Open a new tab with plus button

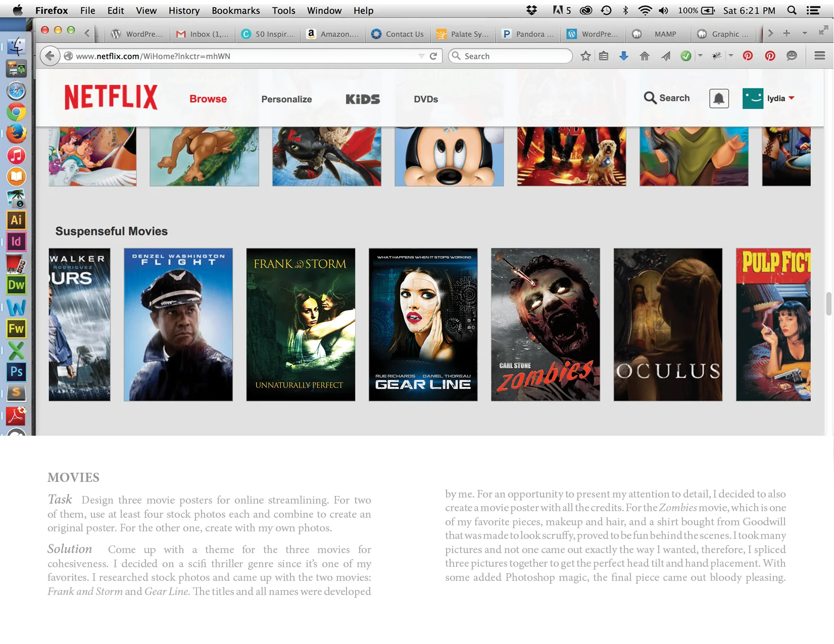tap(787, 33)
